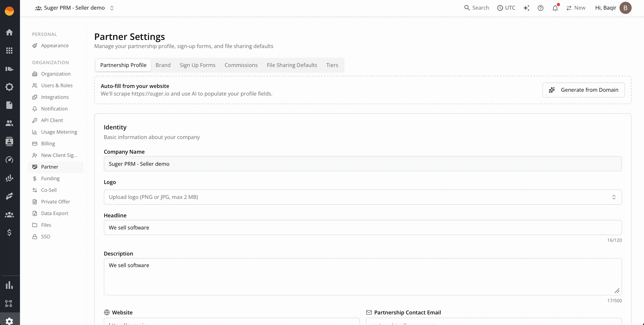Open the bar chart icon near rail bottom
This screenshot has width=644, height=325.
click(x=9, y=285)
